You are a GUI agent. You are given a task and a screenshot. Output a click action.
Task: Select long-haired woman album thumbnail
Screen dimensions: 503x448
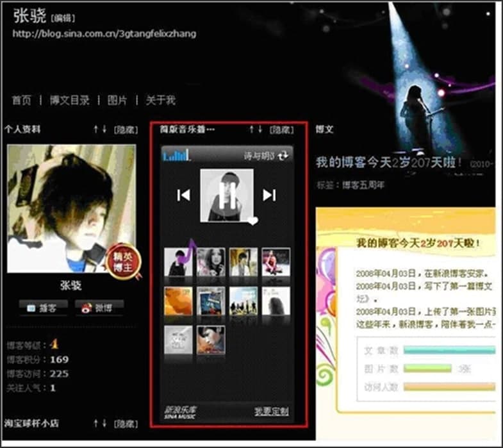pos(211,262)
